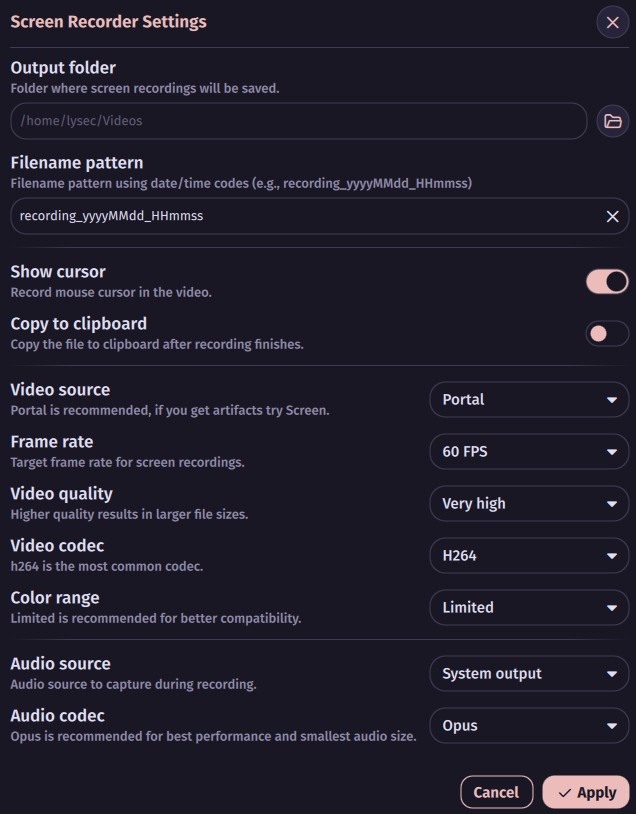Open the folder browser icon
The image size is (636, 814).
pyautogui.click(x=612, y=120)
